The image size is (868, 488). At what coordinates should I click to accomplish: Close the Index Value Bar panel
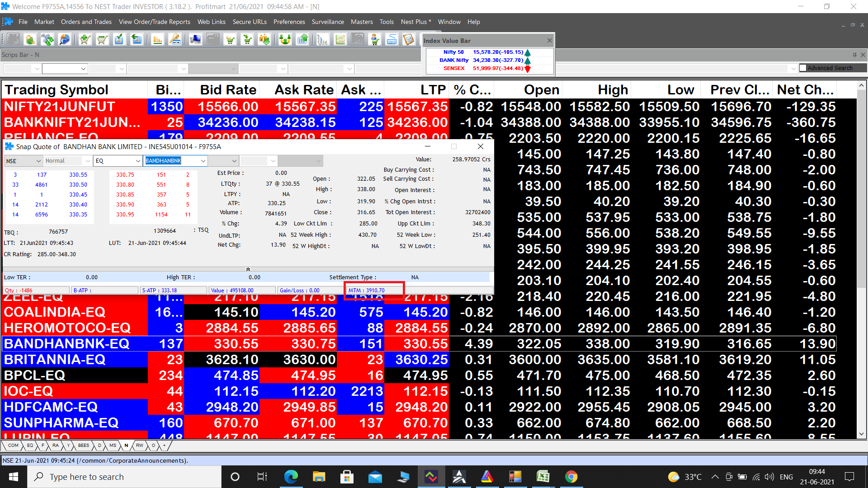[x=549, y=41]
